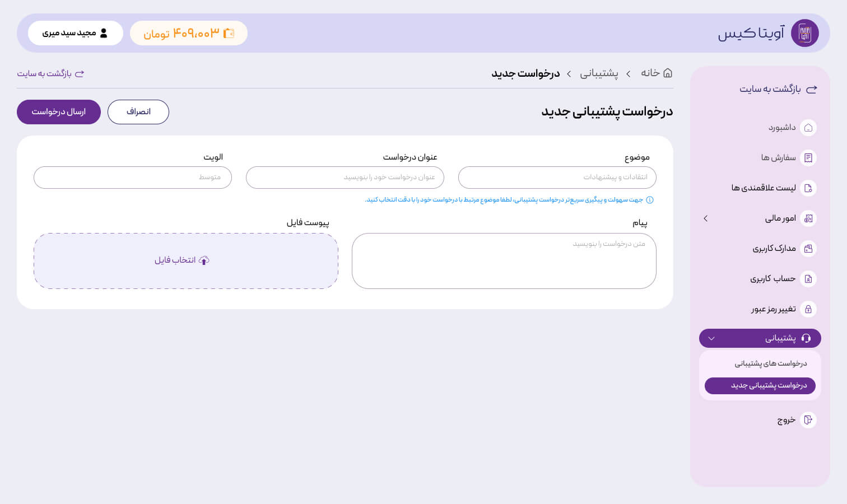Click the wallet balance icon in header
Viewport: 847px width, 504px height.
click(x=229, y=33)
